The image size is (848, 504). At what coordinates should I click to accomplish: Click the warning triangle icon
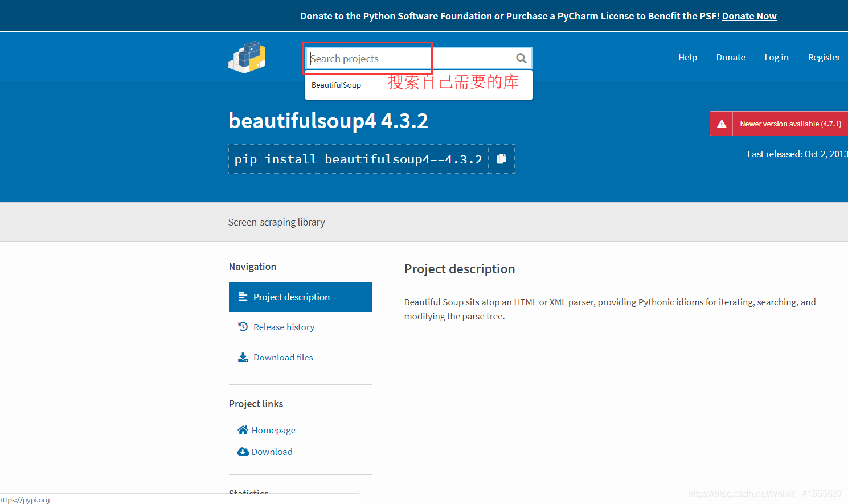(x=722, y=124)
